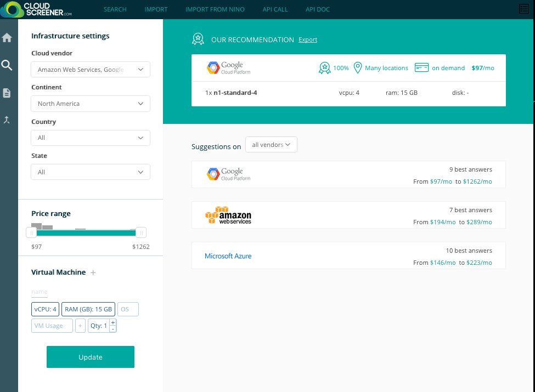535x392 pixels.
Task: Click the VM Usage field
Action: tap(52, 326)
